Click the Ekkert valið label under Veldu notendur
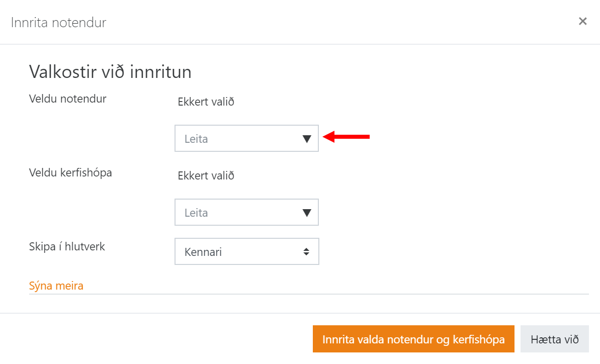Viewport: 600px width, 364px height. [206, 102]
